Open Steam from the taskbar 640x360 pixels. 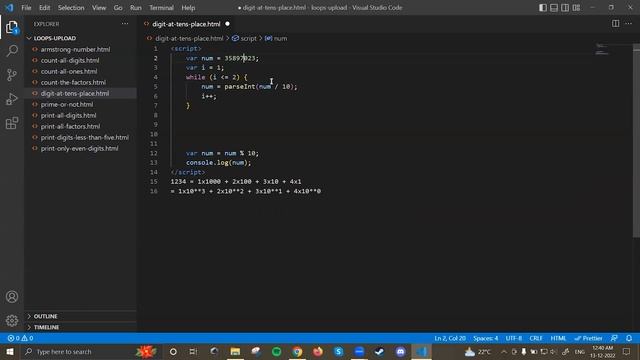pyautogui.click(x=380, y=351)
